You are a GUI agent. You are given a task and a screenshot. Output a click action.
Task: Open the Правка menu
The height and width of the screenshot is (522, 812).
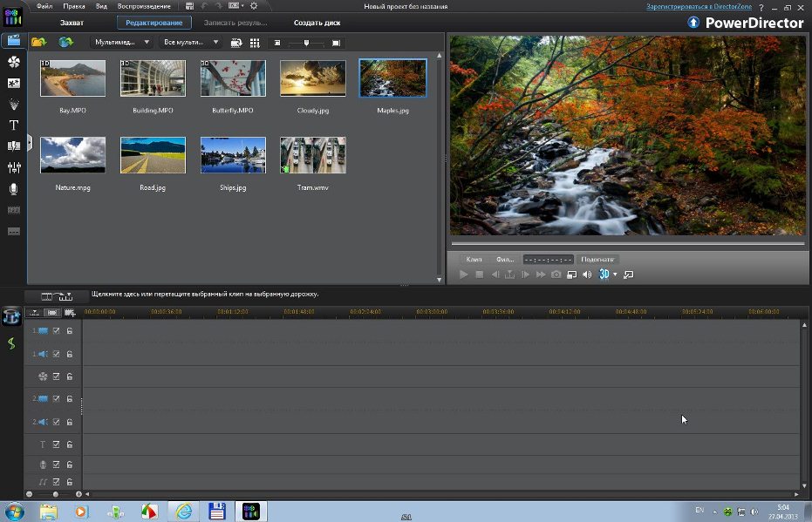pyautogui.click(x=74, y=6)
